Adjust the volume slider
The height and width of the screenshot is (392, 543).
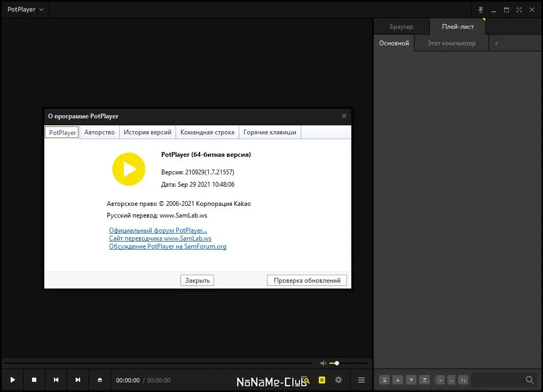click(348, 363)
